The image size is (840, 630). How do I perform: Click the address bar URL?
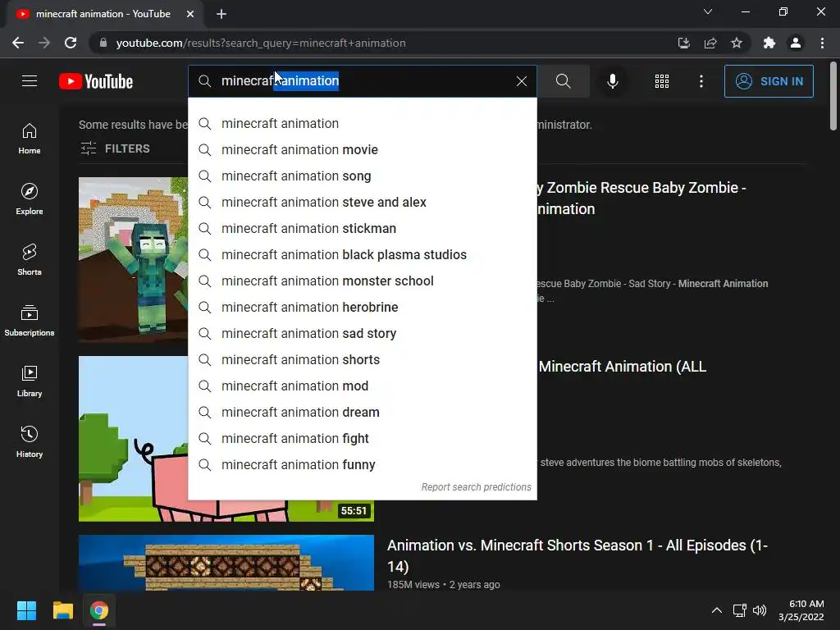point(260,43)
